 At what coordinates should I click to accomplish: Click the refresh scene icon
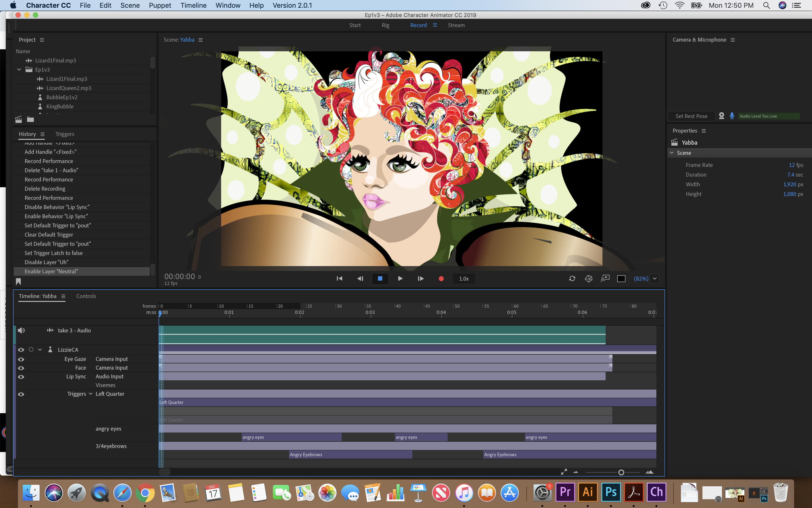pos(572,278)
